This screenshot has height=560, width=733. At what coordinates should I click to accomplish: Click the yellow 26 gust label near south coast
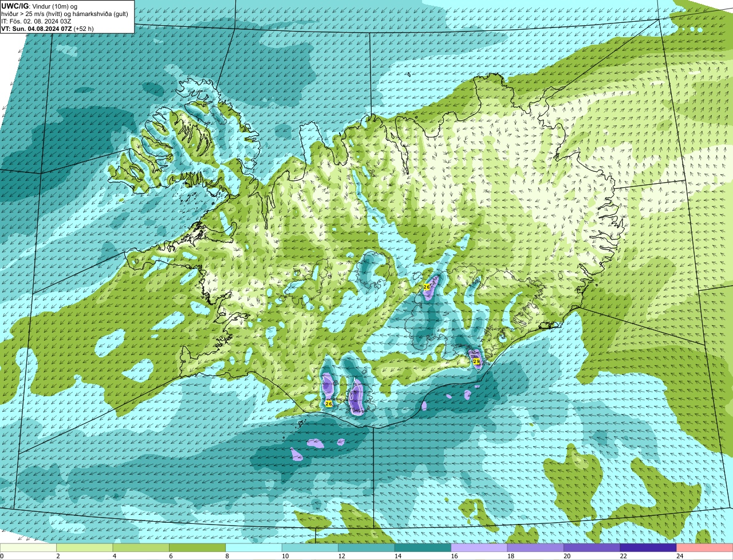point(328,404)
